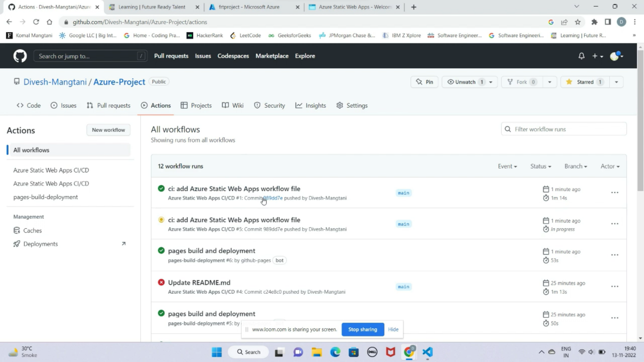Pin the Azure-Project repository
Screen dimensions: 644x362
(x=424, y=82)
